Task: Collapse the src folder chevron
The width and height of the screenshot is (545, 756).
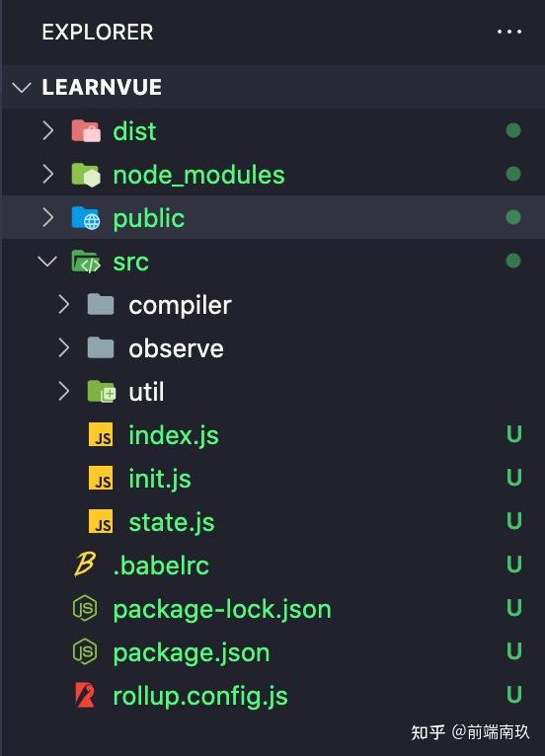Action: (x=47, y=262)
